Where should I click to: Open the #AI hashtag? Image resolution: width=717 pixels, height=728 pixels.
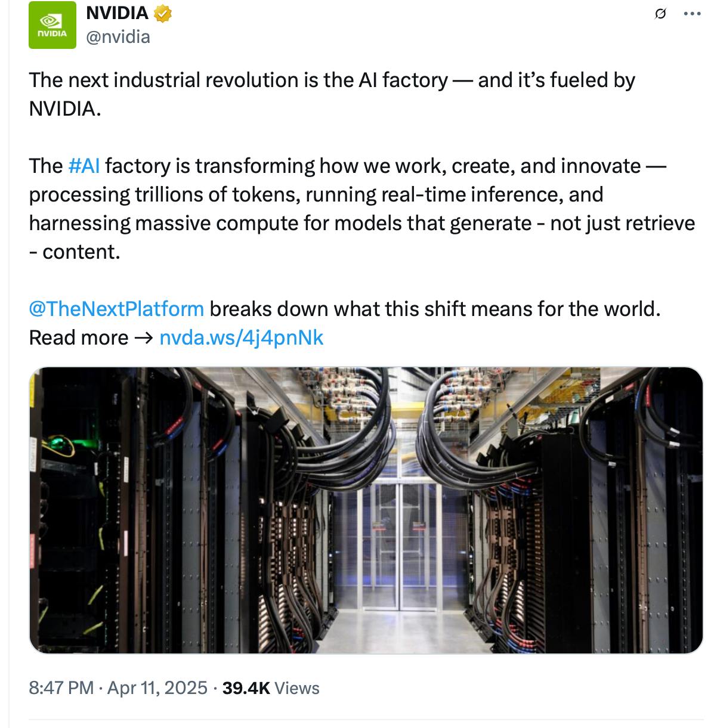(84, 166)
